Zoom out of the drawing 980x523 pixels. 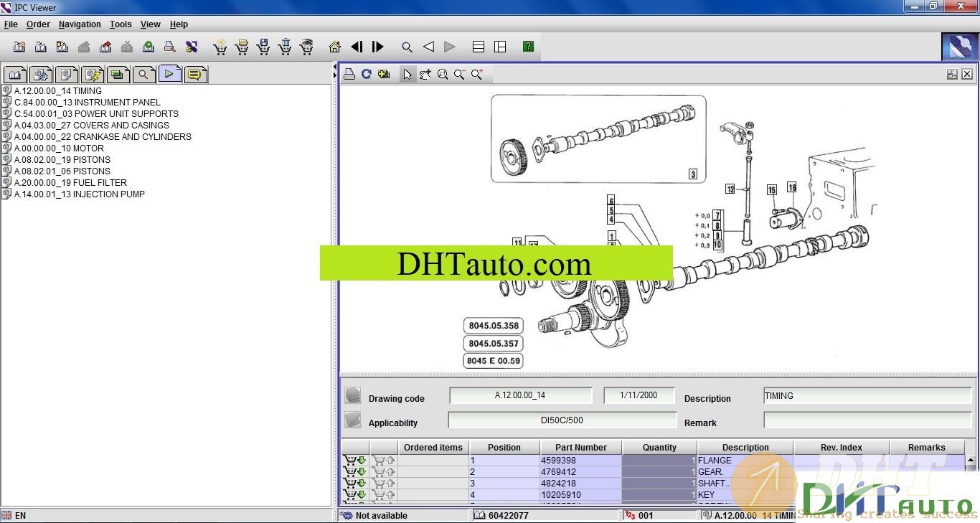tap(459, 74)
